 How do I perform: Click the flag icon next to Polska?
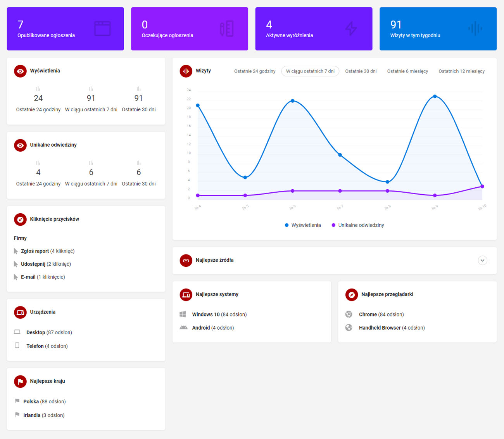(x=17, y=401)
